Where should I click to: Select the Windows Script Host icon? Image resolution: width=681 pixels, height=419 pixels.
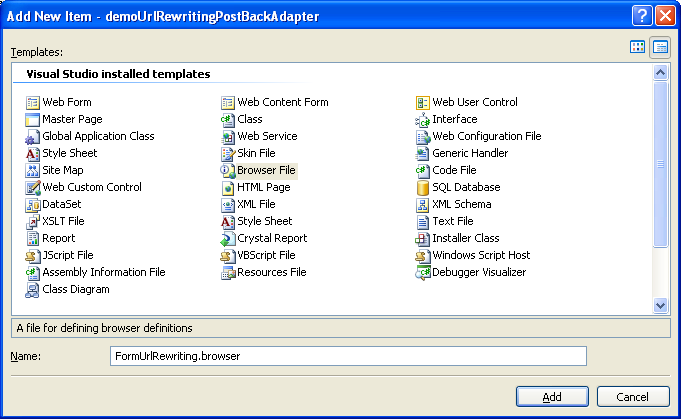[x=423, y=255]
